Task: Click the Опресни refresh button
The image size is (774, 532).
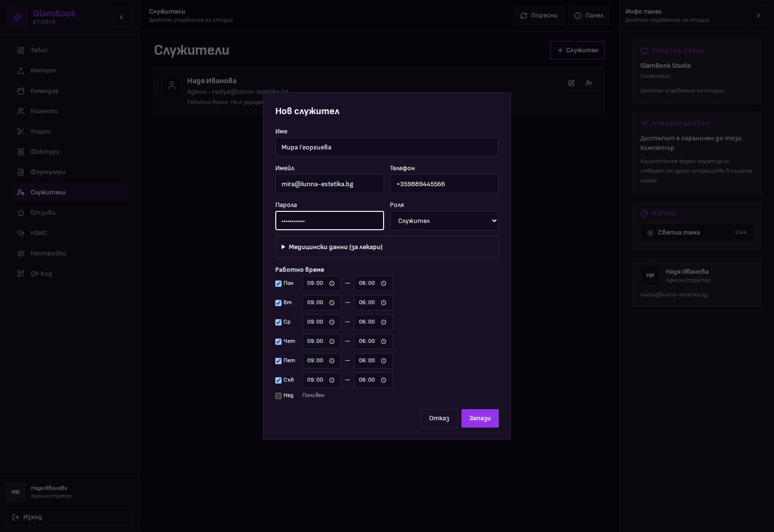Action: [x=538, y=15]
